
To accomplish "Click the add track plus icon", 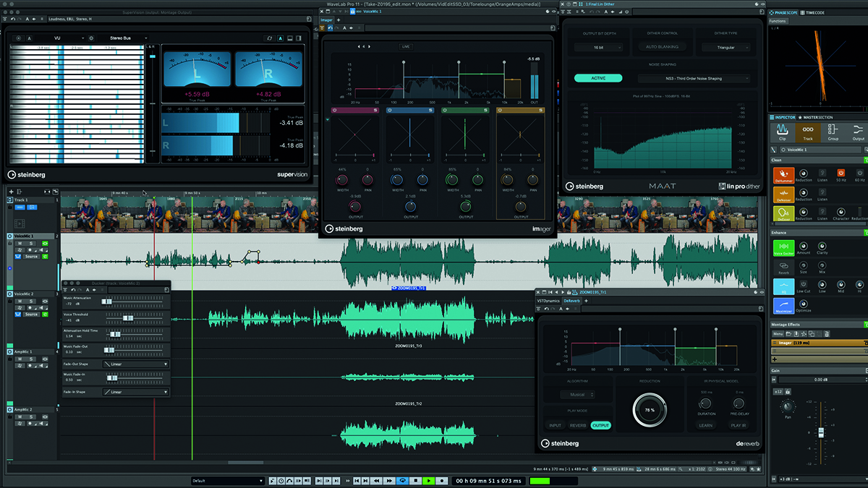I will tap(11, 191).
